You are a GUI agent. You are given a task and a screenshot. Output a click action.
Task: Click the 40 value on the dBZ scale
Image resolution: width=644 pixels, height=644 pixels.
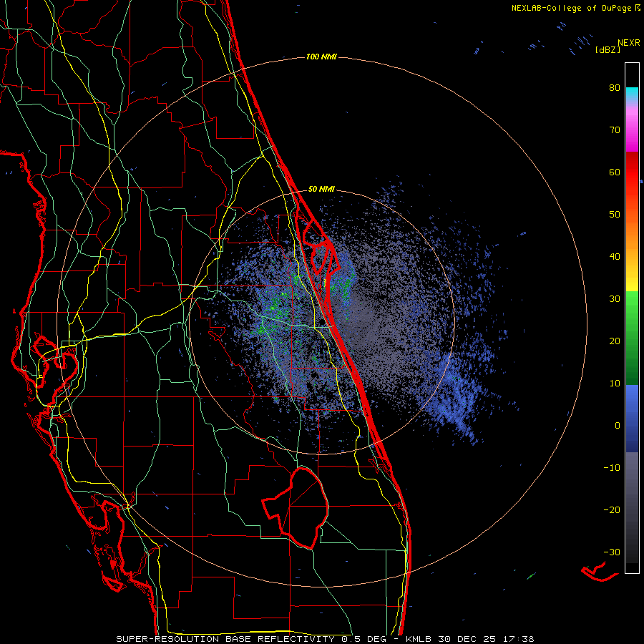[x=615, y=257]
